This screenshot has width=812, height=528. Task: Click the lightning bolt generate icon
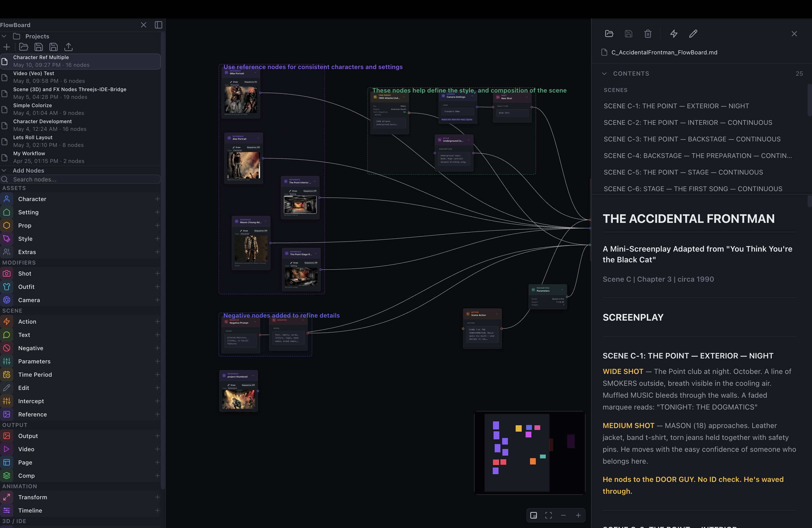674,33
